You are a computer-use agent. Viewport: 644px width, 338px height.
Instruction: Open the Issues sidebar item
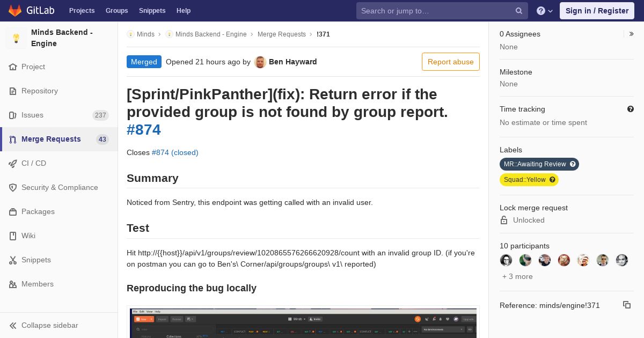click(59, 115)
